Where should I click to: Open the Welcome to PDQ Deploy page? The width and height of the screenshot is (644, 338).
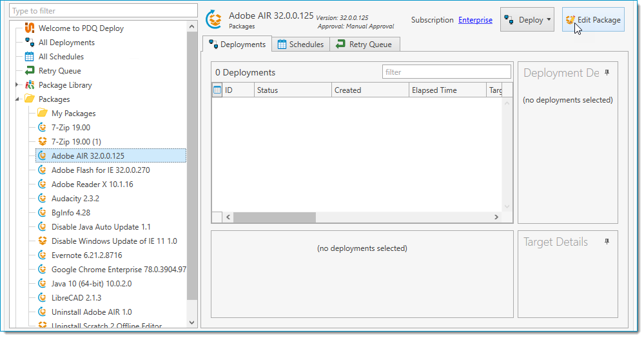tap(81, 28)
